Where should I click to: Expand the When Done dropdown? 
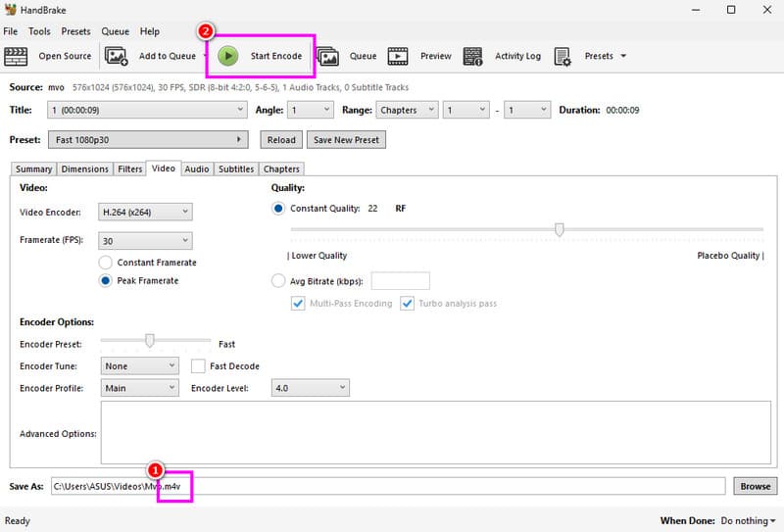(745, 521)
